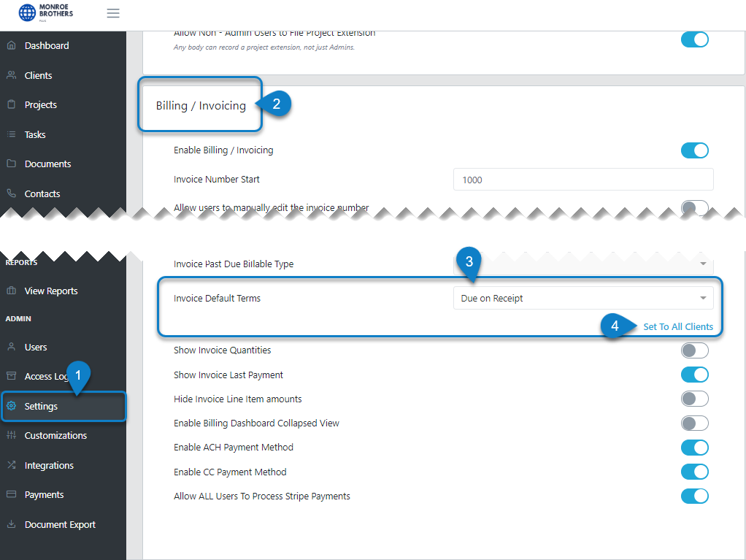
Task: Click the Tasks list icon
Action: (12, 134)
